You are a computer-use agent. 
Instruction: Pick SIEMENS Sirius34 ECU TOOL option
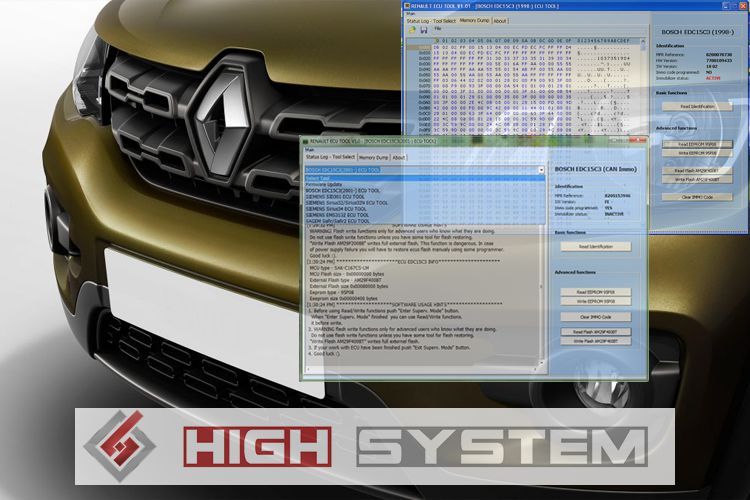425,209
